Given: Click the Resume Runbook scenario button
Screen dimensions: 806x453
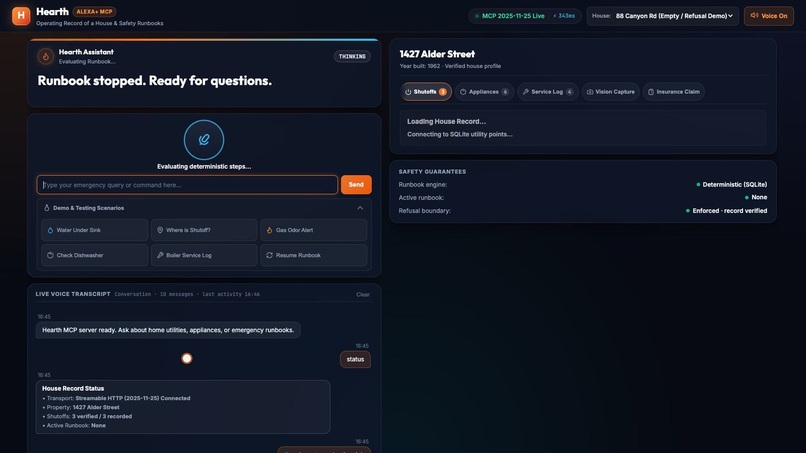Looking at the screenshot, I should [314, 255].
